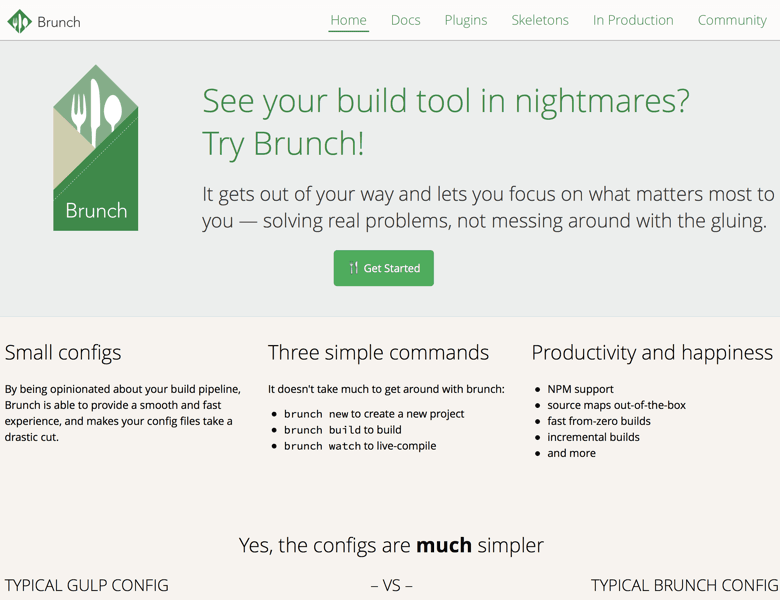
Task: Click the 'TYPICAL BRUNCH CONFIG' label
Action: pos(684,586)
